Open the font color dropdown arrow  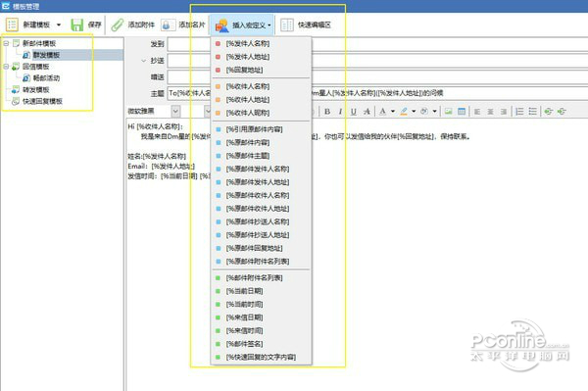393,112
